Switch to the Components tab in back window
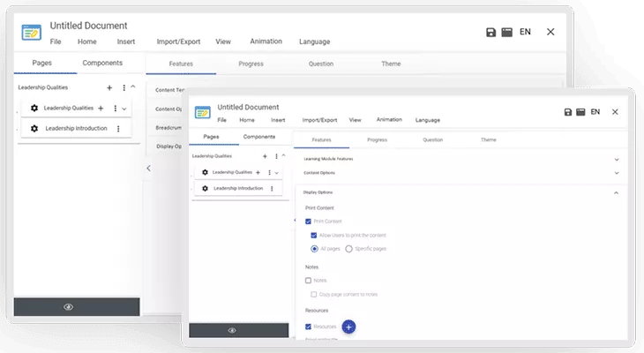This screenshot has width=644, height=353. pyautogui.click(x=102, y=63)
